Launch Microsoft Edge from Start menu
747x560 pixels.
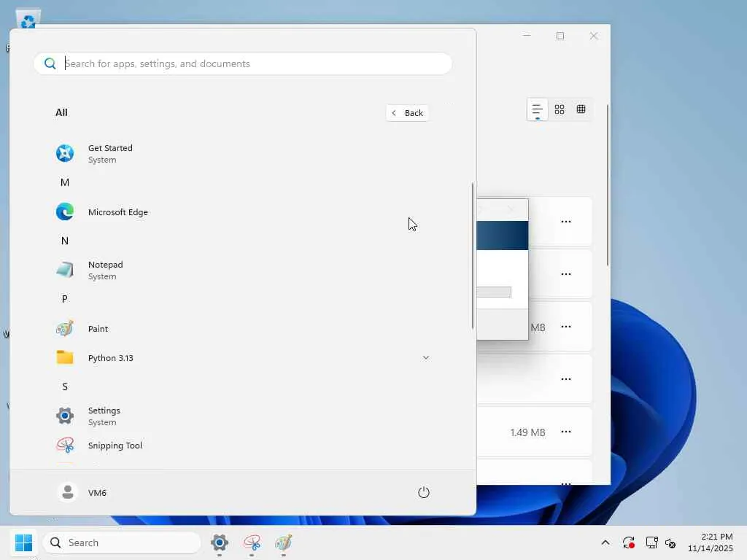(243, 212)
